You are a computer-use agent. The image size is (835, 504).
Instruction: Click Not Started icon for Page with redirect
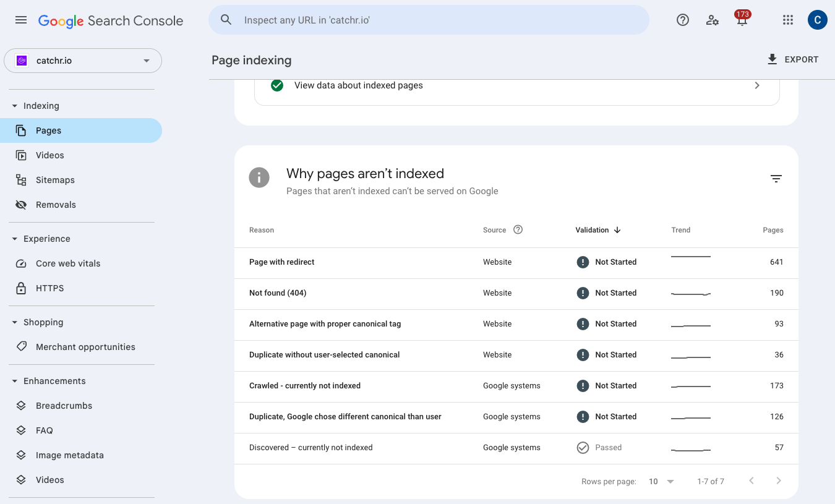pos(583,262)
